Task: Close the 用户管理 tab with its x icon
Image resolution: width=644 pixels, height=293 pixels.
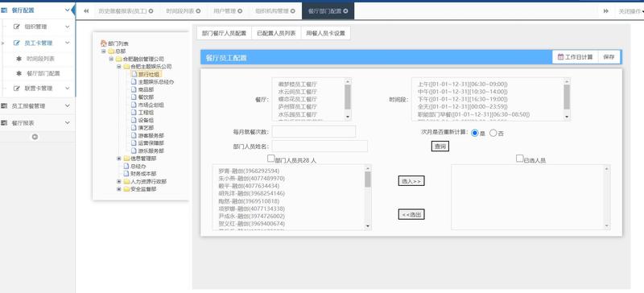Action: tap(240, 11)
